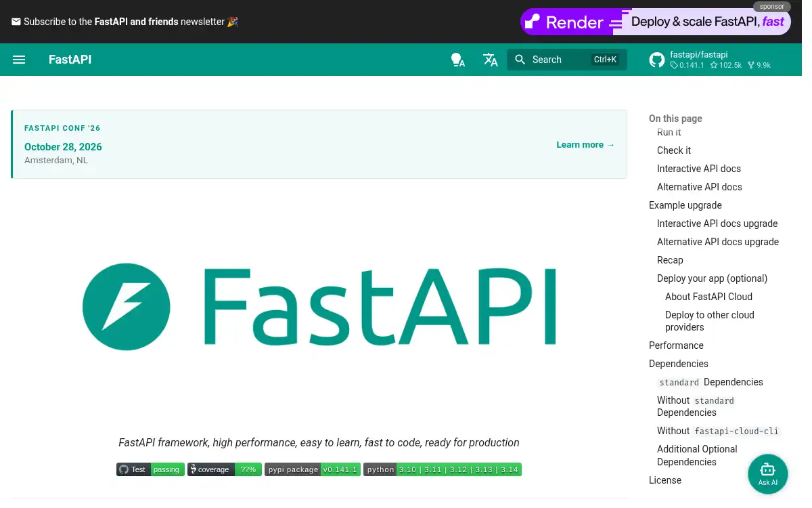Focus the Search input field
Image resolution: width=812 pixels, height=508 pixels.
[x=567, y=60]
